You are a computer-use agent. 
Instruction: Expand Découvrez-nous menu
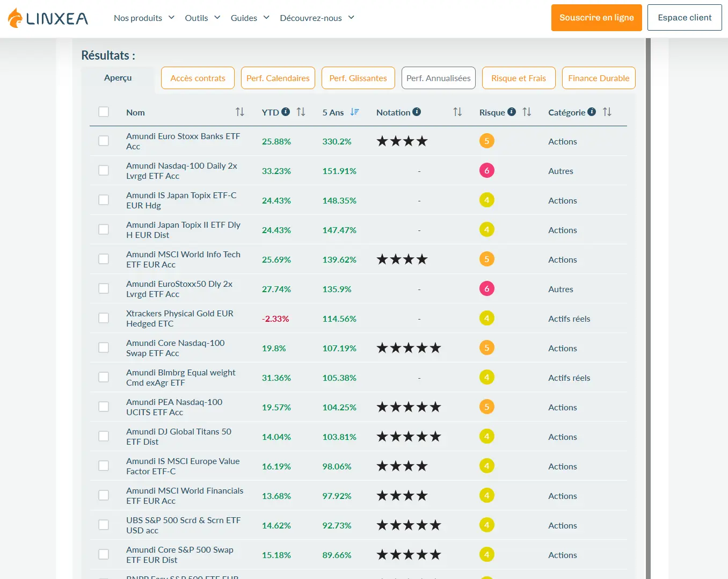(x=317, y=18)
